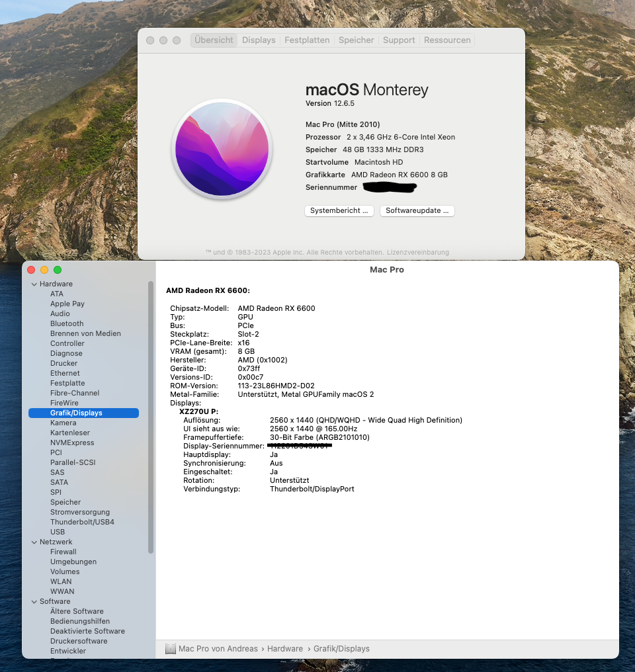
Task: Click the Systembericht button
Action: pyautogui.click(x=339, y=210)
